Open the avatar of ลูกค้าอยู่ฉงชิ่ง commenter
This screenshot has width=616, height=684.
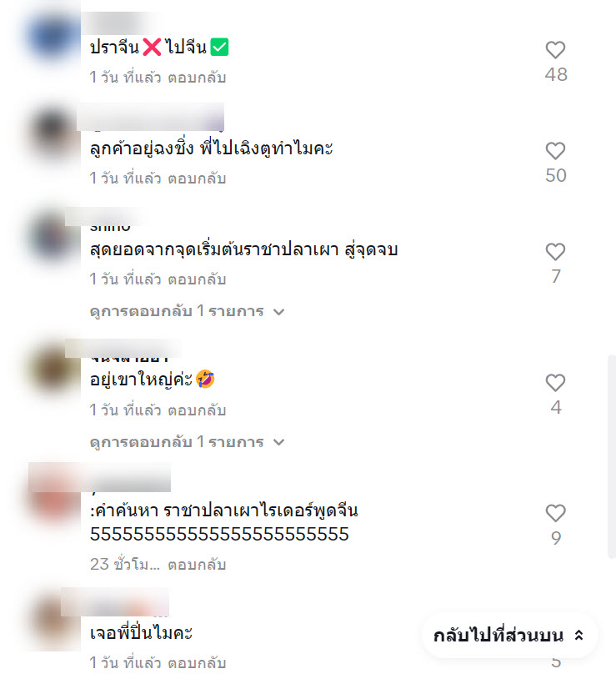pos(53,133)
